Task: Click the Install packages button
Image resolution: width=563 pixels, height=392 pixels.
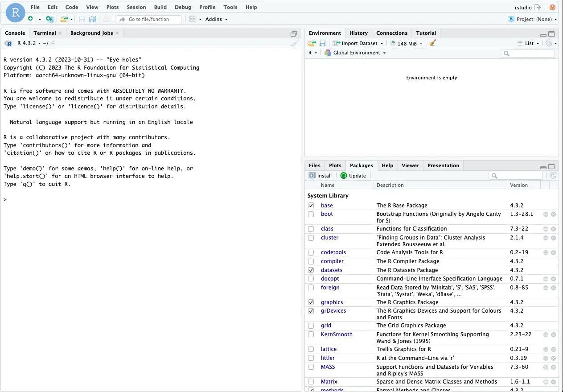Action: [320, 176]
